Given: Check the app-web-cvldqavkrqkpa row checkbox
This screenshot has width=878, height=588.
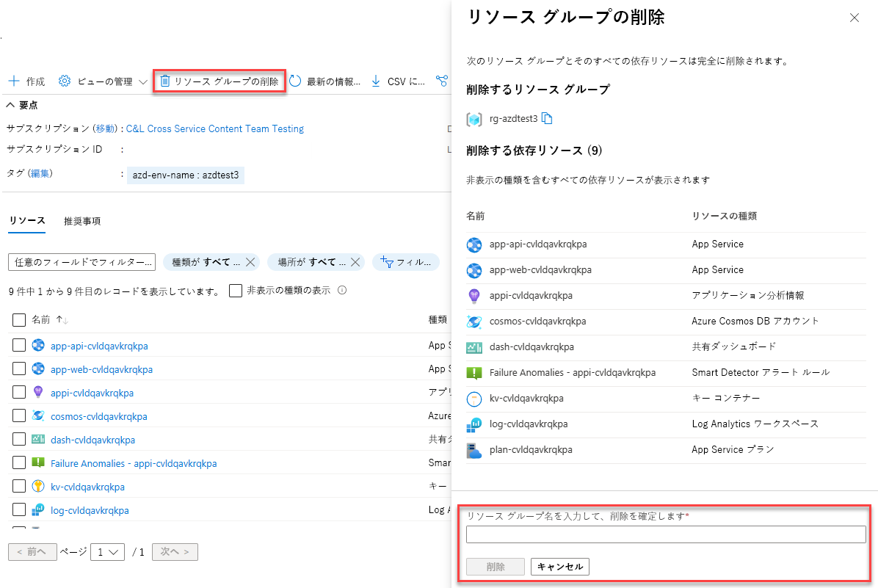Looking at the screenshot, I should 19,369.
